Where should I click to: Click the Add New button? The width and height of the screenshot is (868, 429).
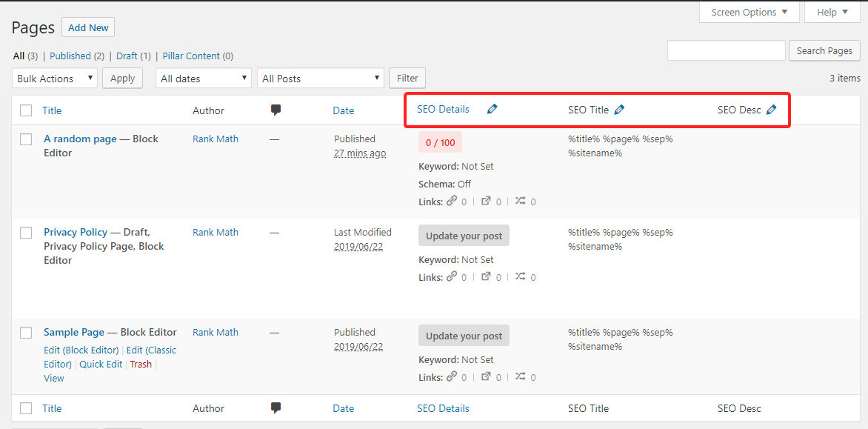88,28
